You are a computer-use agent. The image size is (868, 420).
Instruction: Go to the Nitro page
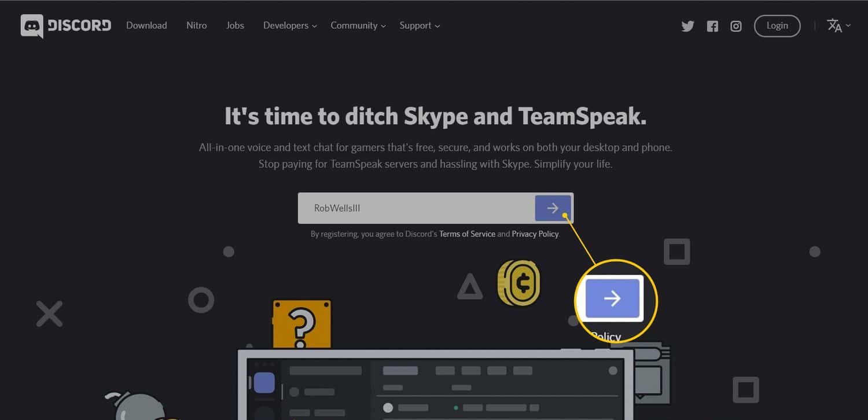click(197, 25)
